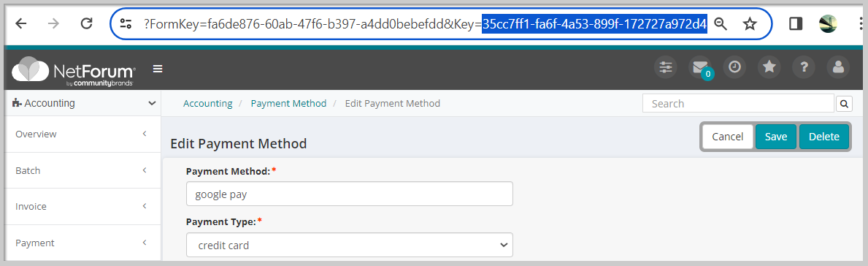Open the browser side panel icon
The width and height of the screenshot is (868, 266).
click(796, 24)
